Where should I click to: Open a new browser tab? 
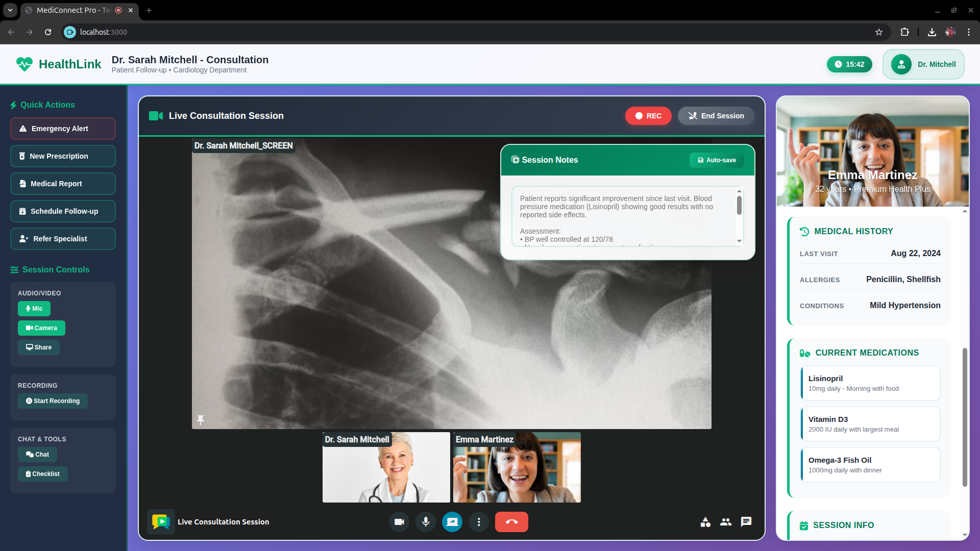pos(149,10)
